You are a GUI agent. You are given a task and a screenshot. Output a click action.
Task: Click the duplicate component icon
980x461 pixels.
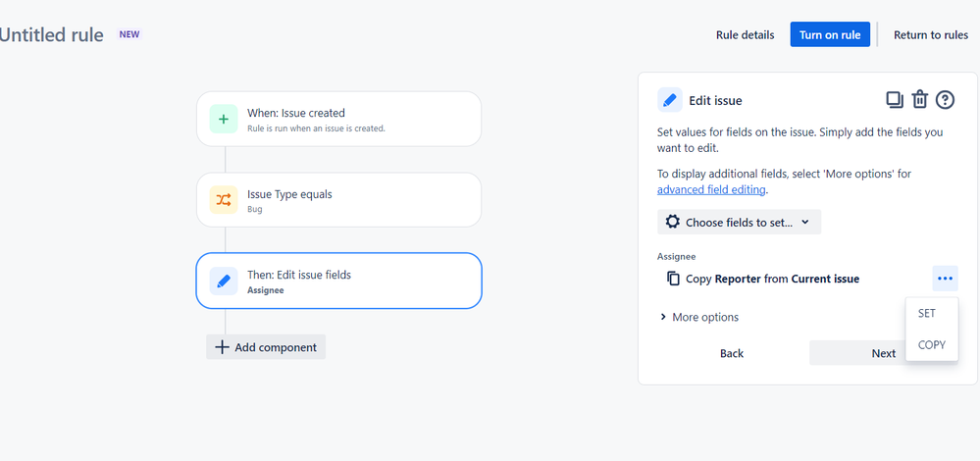tap(895, 100)
